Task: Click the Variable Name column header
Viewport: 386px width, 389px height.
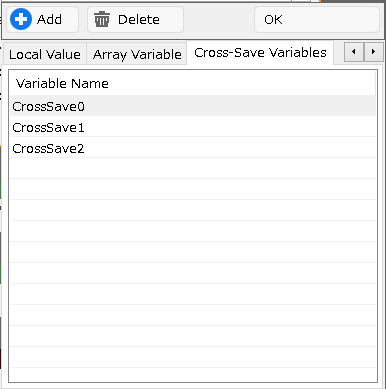Action: 62,83
